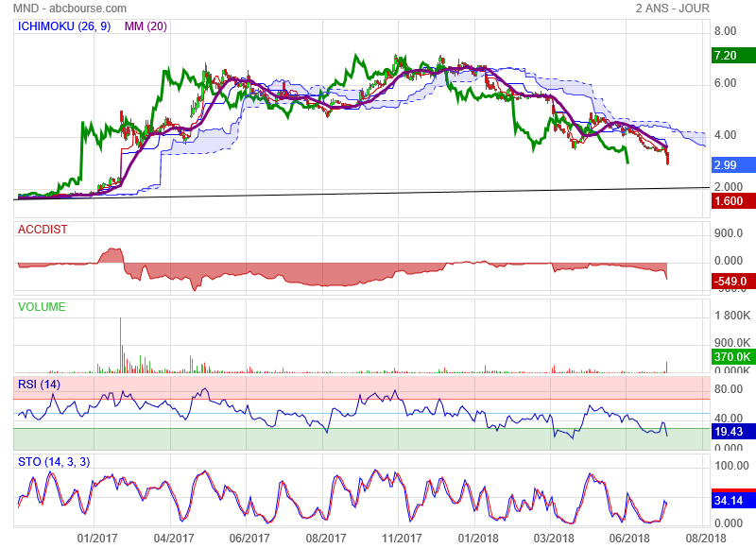Select the VOLUME panel label
Viewport: 756px width, 548px height.
[43, 307]
